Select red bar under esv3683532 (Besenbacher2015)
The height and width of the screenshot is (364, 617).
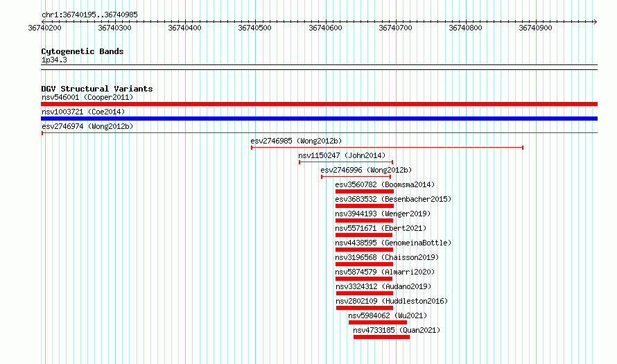pyautogui.click(x=365, y=206)
